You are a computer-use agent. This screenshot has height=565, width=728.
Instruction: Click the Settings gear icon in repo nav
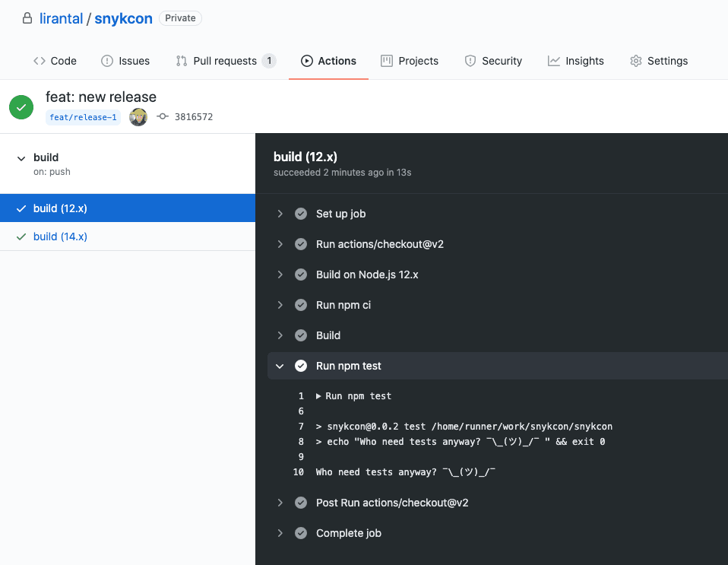pos(635,61)
